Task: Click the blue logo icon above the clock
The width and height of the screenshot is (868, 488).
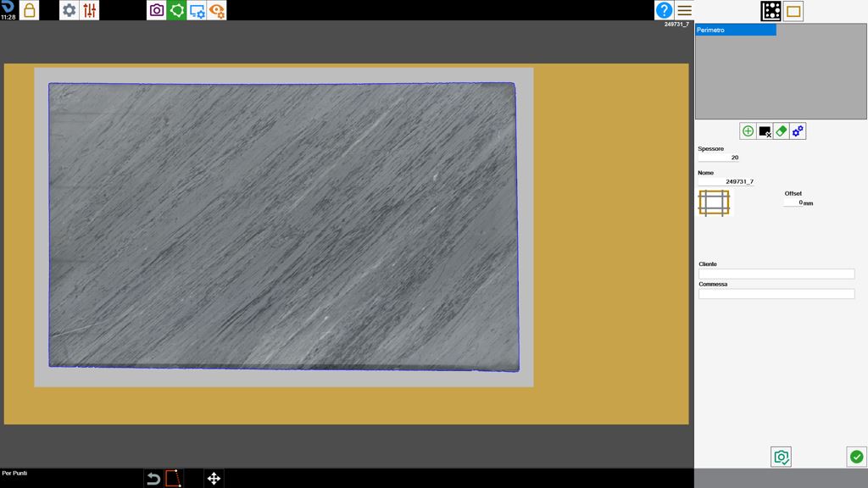Action: 8,6
